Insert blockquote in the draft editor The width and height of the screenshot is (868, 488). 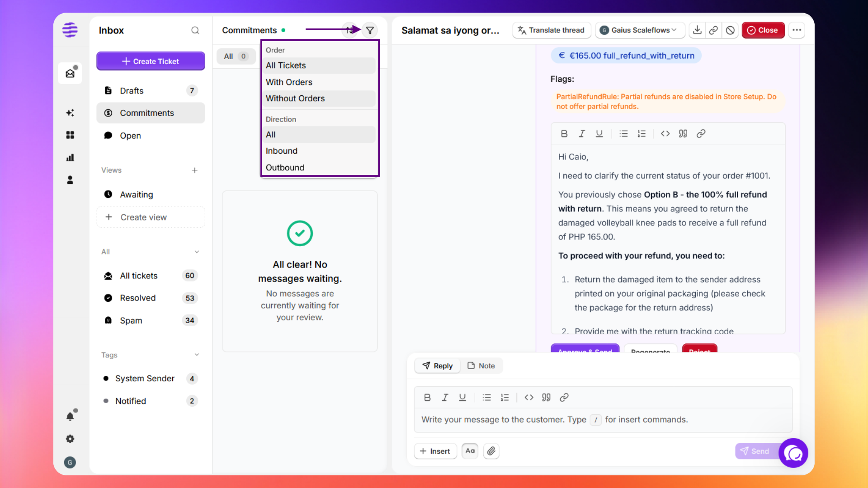(x=683, y=134)
